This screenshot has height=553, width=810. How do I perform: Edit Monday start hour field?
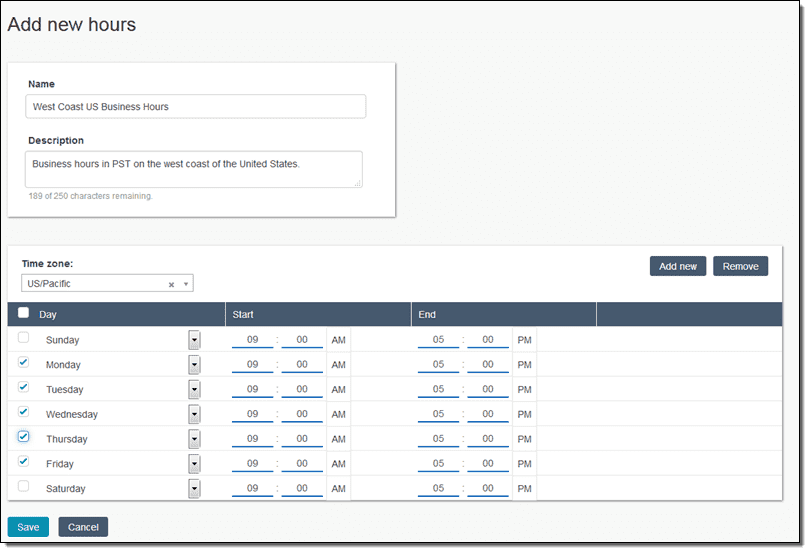click(x=253, y=365)
